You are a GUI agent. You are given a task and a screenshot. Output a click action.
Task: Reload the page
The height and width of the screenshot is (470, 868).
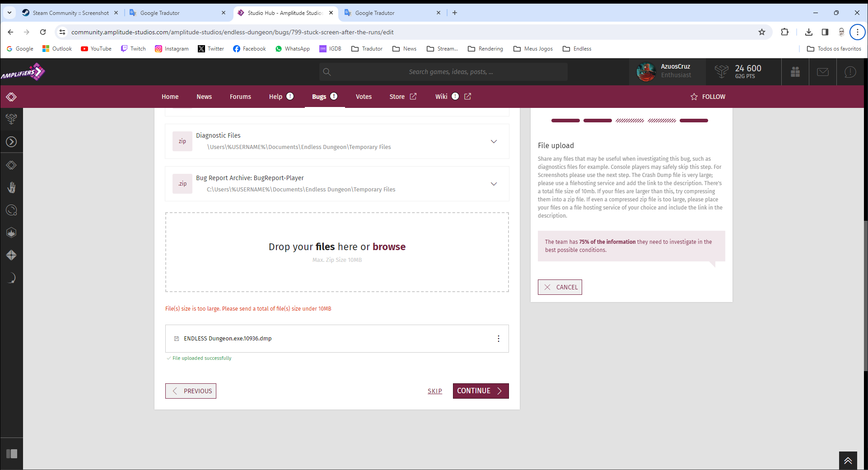click(x=43, y=32)
